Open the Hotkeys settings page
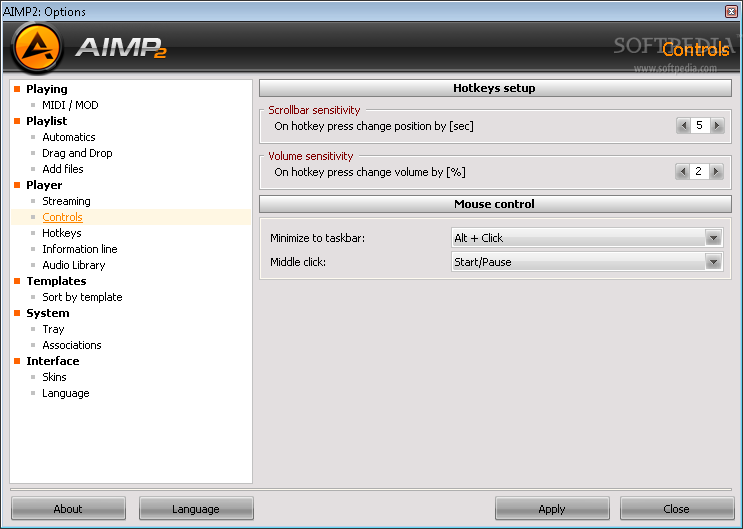Viewport: 743px width, 529px height. (x=62, y=233)
